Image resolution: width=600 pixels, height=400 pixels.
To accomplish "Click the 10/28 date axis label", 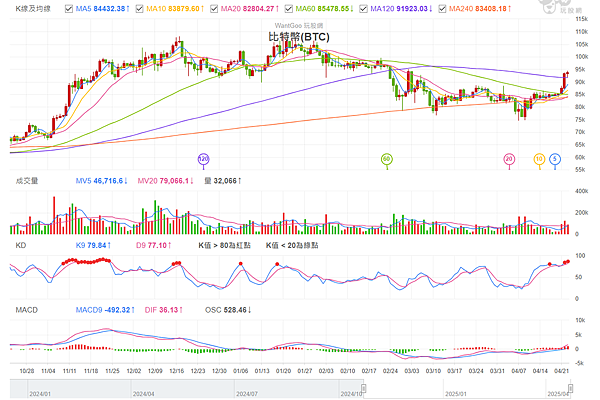I will (x=27, y=371).
